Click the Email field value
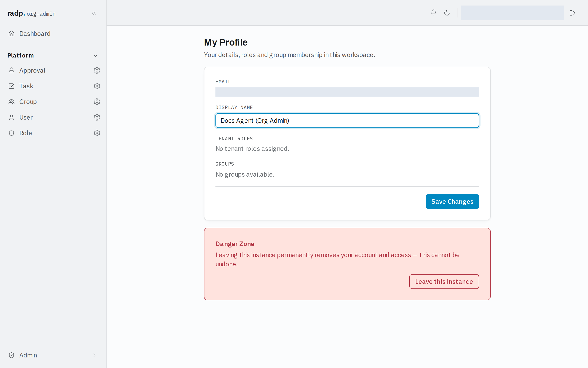 click(x=347, y=92)
